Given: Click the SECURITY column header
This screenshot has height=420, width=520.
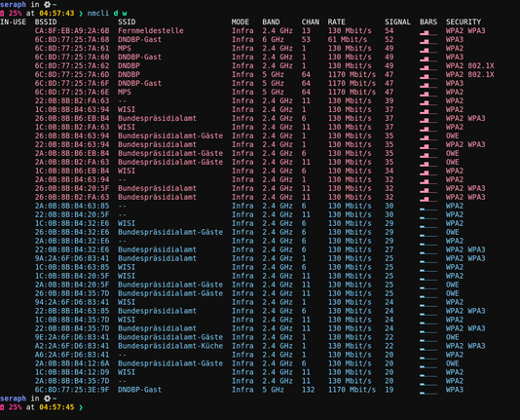Looking at the screenshot, I should [464, 21].
